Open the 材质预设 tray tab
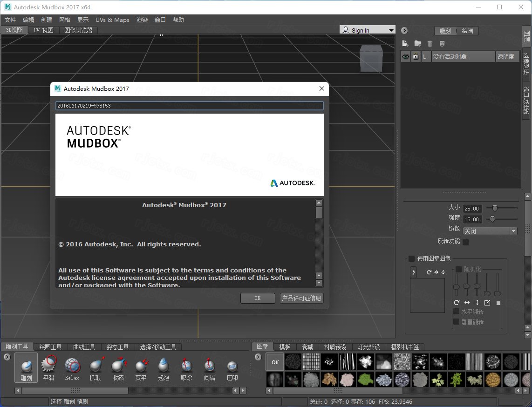The width and height of the screenshot is (532, 407). pyautogui.click(x=335, y=346)
